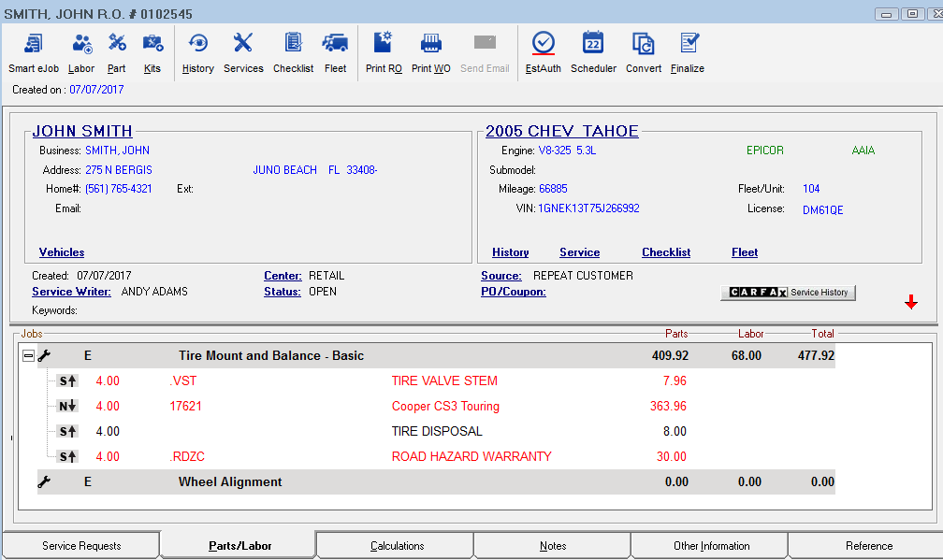Viewport: 943px width, 560px height.
Task: Open the CARFAX Service History report
Action: 788,292
